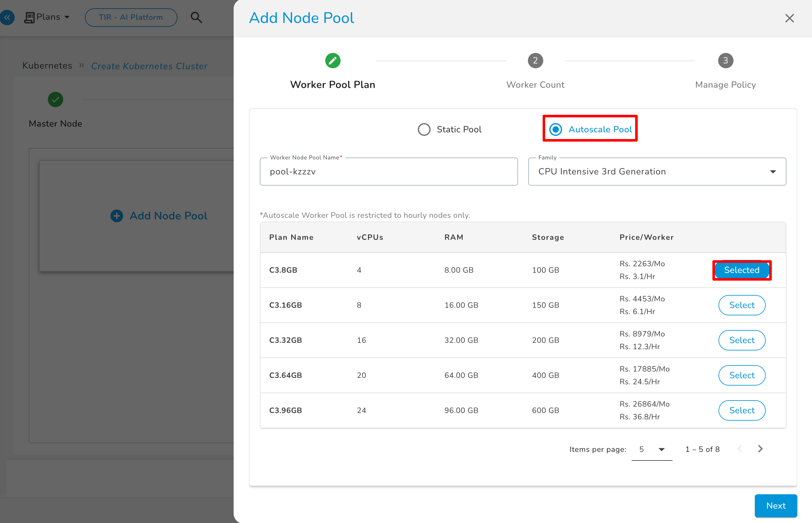Screen dimensions: 812x523
Task: Click the previous page arrow
Action: (740, 449)
